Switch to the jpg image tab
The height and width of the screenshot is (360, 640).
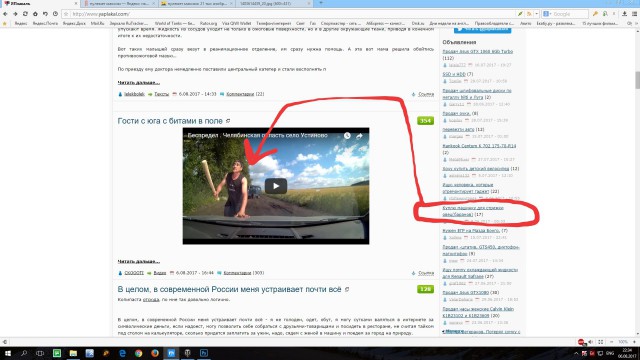(x=274, y=4)
